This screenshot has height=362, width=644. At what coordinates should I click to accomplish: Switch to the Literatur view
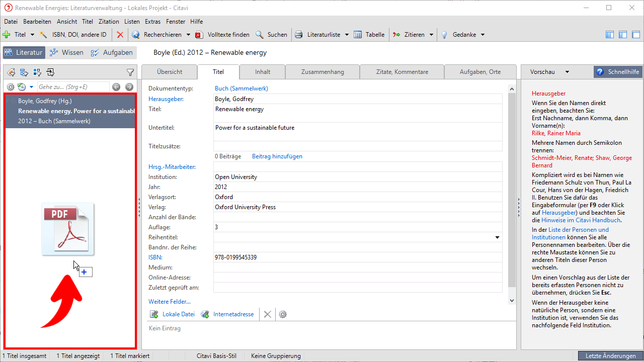tap(24, 52)
